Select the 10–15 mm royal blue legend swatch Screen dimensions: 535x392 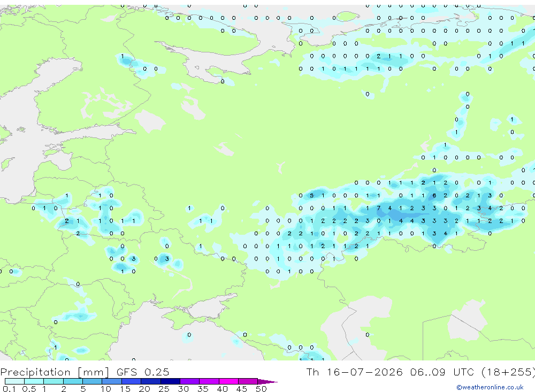pos(112,381)
